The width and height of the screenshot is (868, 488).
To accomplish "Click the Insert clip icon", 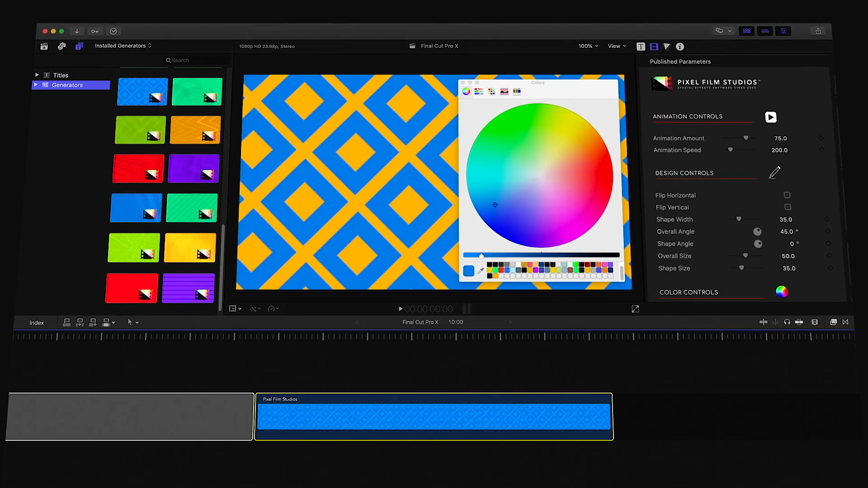I will (x=80, y=322).
